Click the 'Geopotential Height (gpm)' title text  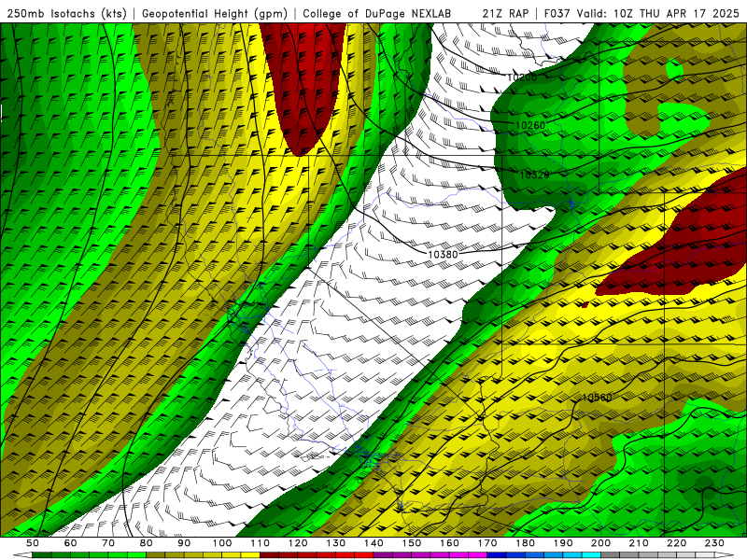click(x=215, y=14)
